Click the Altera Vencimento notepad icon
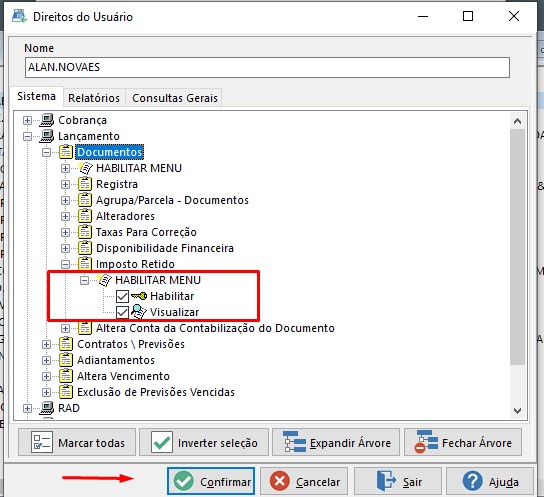Viewport: 544px width, 497px height. 66,376
